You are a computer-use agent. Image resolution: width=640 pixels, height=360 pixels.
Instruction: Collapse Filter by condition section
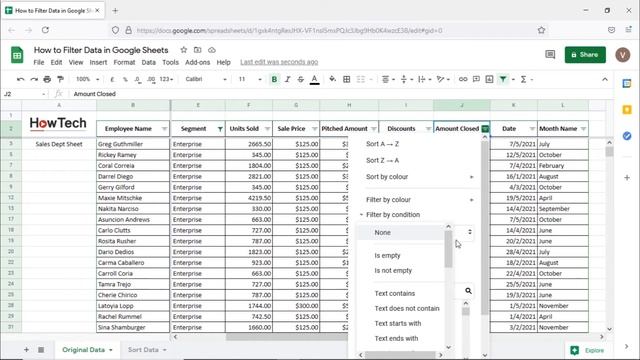(390, 215)
